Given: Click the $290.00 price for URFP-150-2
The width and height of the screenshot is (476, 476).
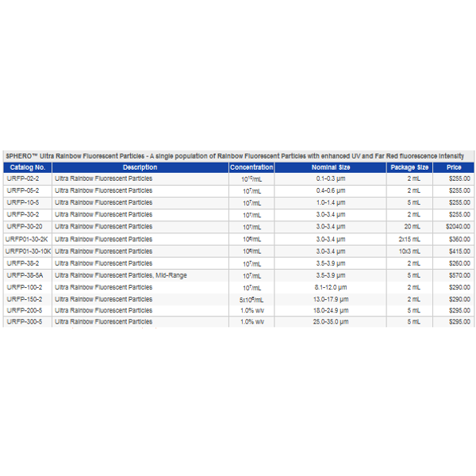Looking at the screenshot, I should 459,299.
